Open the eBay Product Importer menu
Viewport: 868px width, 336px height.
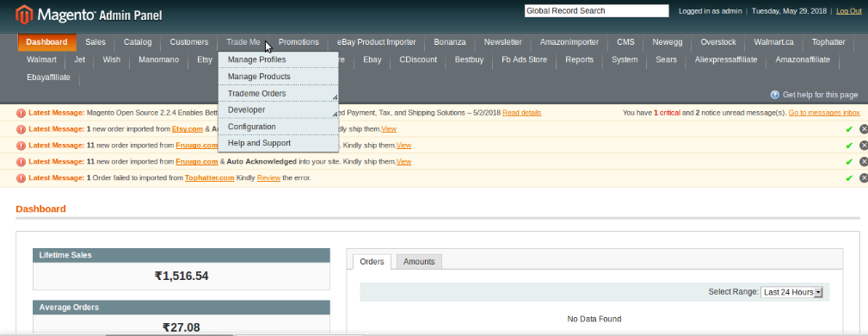pyautogui.click(x=377, y=42)
